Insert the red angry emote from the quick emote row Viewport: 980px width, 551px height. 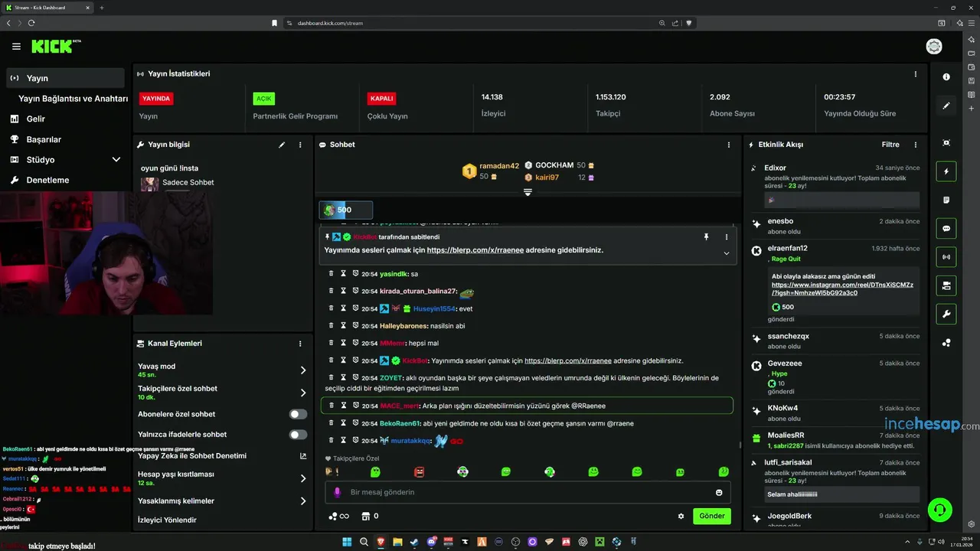419,472
